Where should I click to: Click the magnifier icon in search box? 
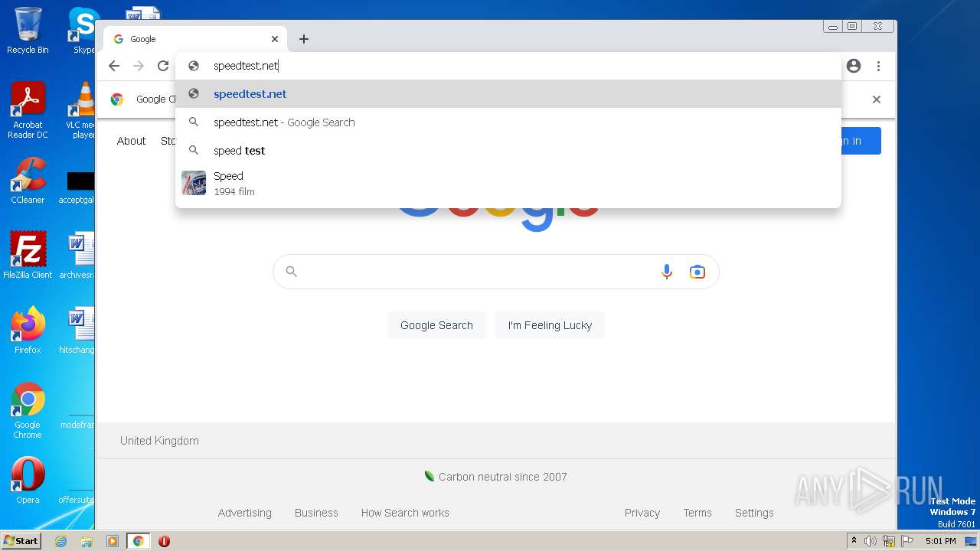click(x=291, y=271)
